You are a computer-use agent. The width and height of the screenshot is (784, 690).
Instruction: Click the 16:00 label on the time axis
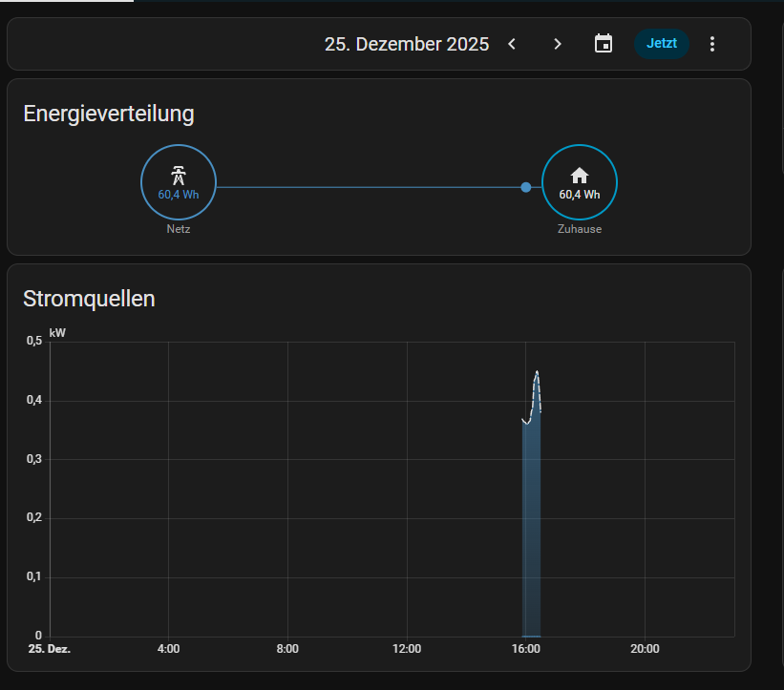tap(526, 649)
